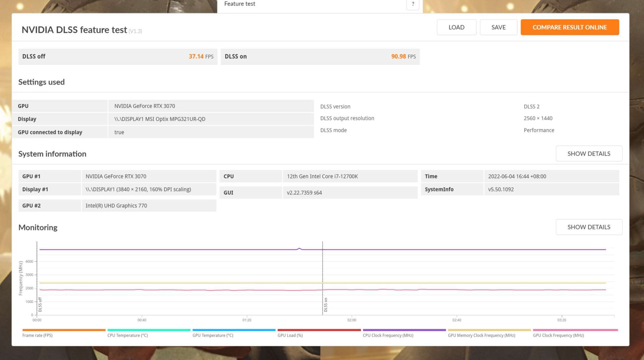
Task: Click COMPARE RESULT ONLINE button
Action: tap(570, 27)
